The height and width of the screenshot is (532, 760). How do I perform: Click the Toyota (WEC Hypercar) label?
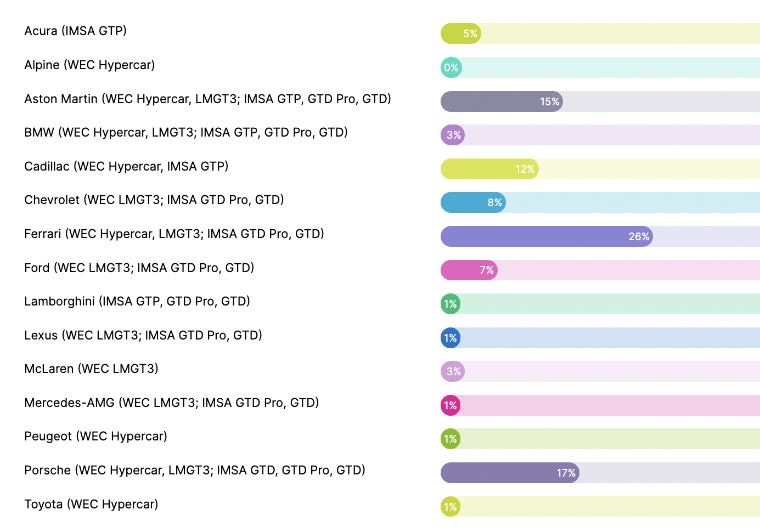click(91, 505)
